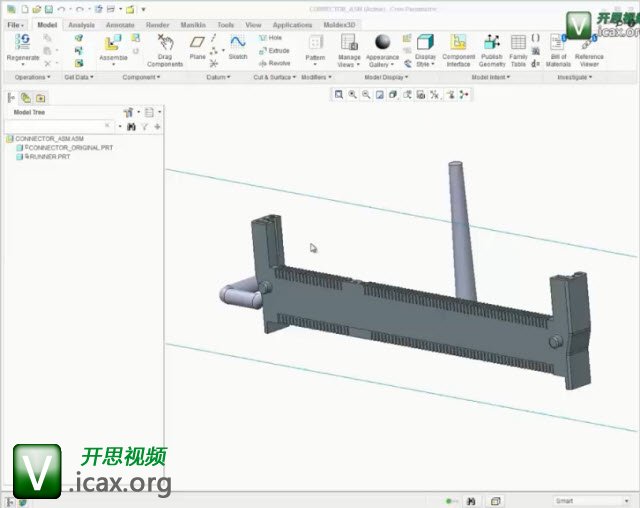
Task: Switch to the Render tab
Action: click(157, 25)
